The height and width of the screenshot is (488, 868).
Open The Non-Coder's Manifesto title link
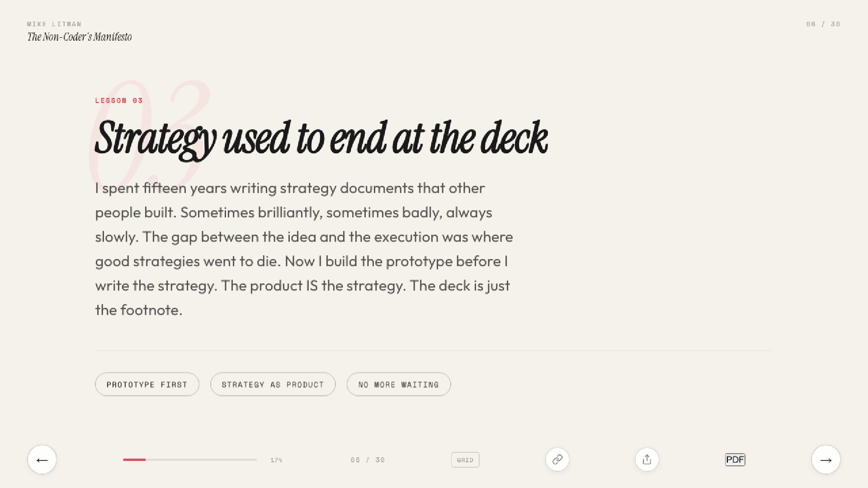(80, 37)
